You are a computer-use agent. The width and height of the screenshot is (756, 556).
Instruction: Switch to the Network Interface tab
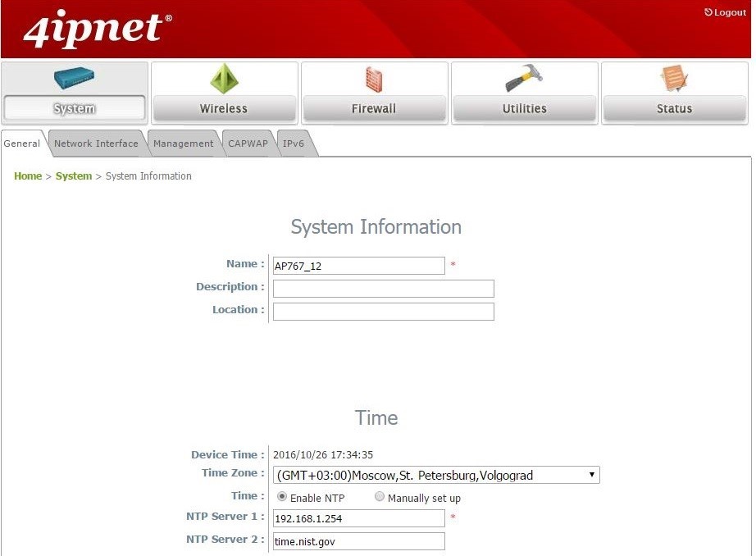(x=96, y=143)
